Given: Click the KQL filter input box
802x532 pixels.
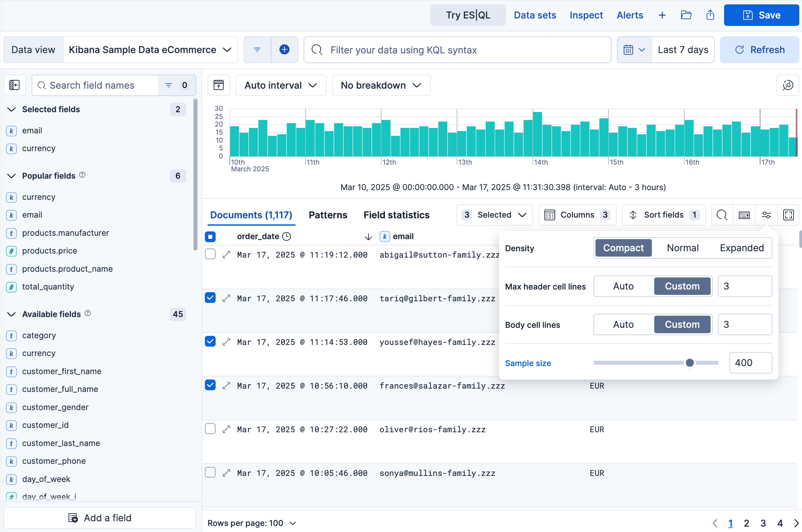Looking at the screenshot, I should coord(457,50).
